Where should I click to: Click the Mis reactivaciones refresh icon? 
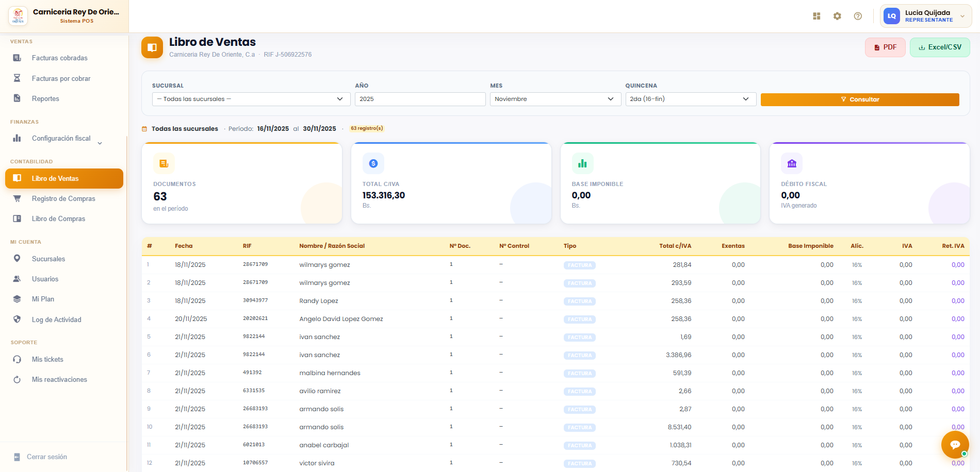17,379
